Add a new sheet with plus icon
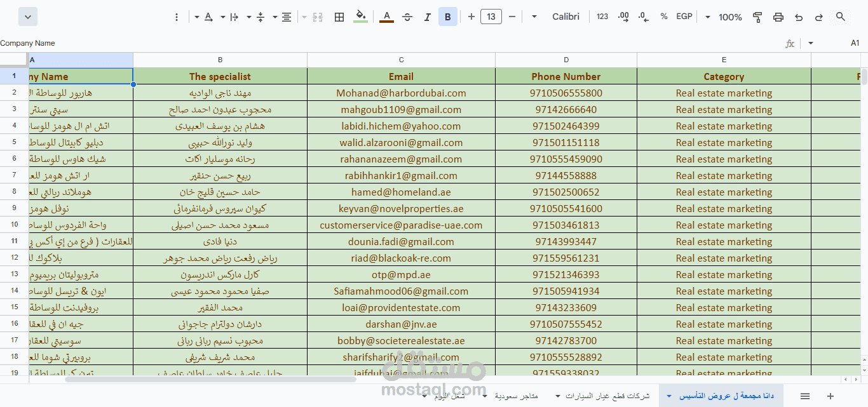This screenshot has height=407, width=868. tap(829, 396)
